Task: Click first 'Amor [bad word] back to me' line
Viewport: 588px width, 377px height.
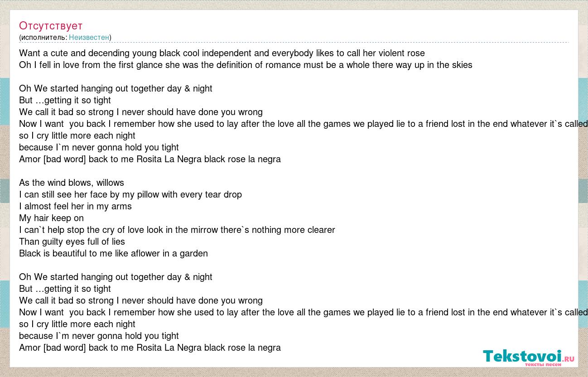Action: click(150, 159)
